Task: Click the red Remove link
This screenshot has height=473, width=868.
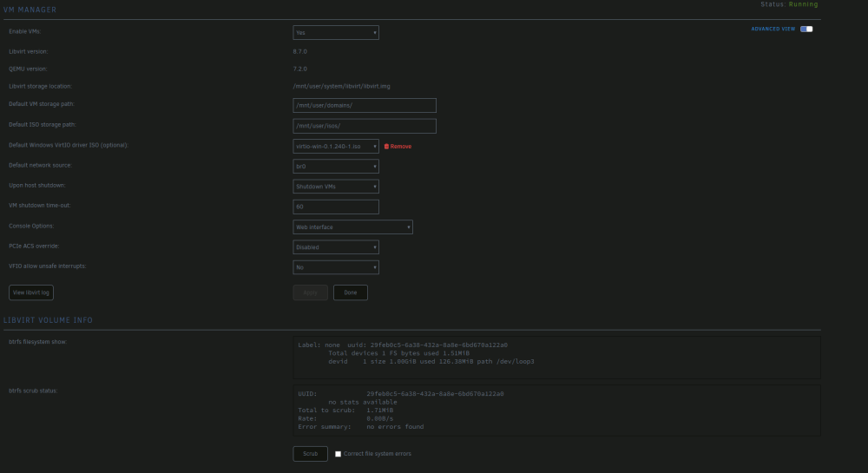Action: [401, 147]
